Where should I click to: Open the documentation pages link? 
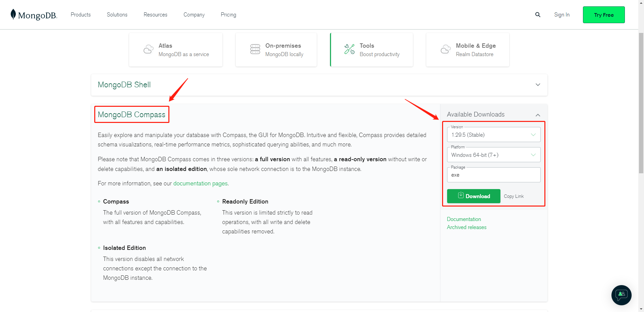point(200,183)
